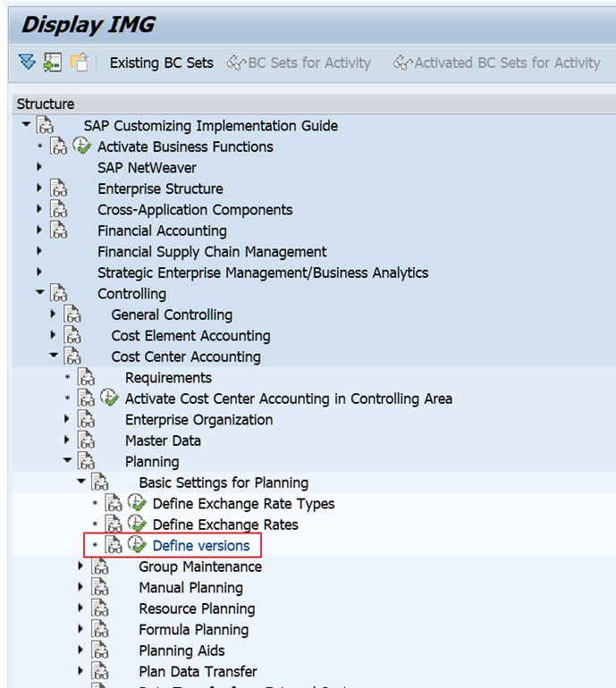The image size is (616, 688).
Task: Click the yellow release notes toolbar icon
Action: click(x=80, y=63)
